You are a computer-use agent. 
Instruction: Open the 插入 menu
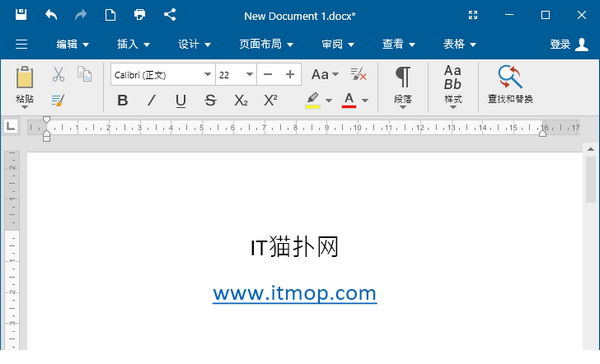click(133, 44)
